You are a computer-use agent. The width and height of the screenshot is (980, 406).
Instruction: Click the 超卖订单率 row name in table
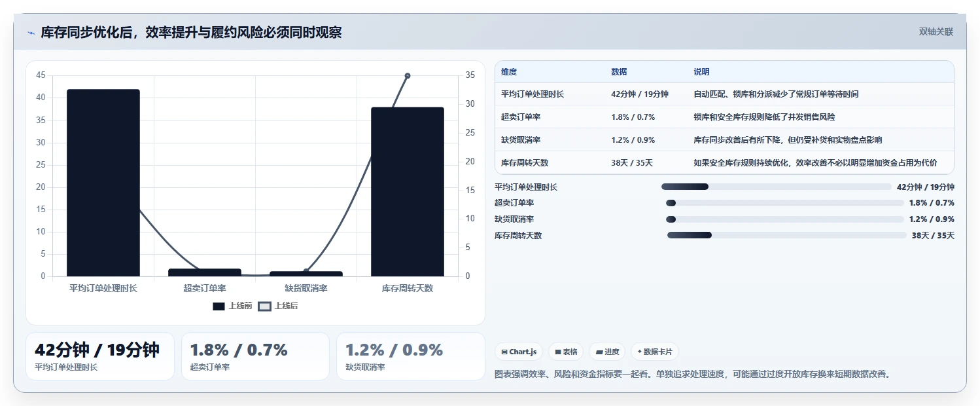point(521,117)
